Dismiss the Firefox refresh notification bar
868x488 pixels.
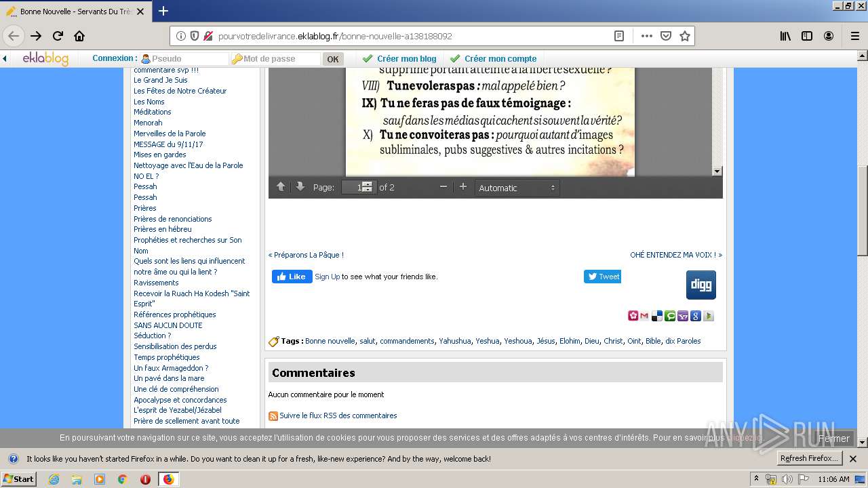coord(853,459)
